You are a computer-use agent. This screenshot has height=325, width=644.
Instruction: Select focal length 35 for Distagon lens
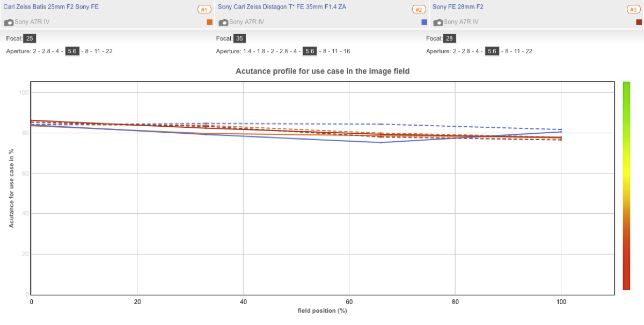[239, 38]
